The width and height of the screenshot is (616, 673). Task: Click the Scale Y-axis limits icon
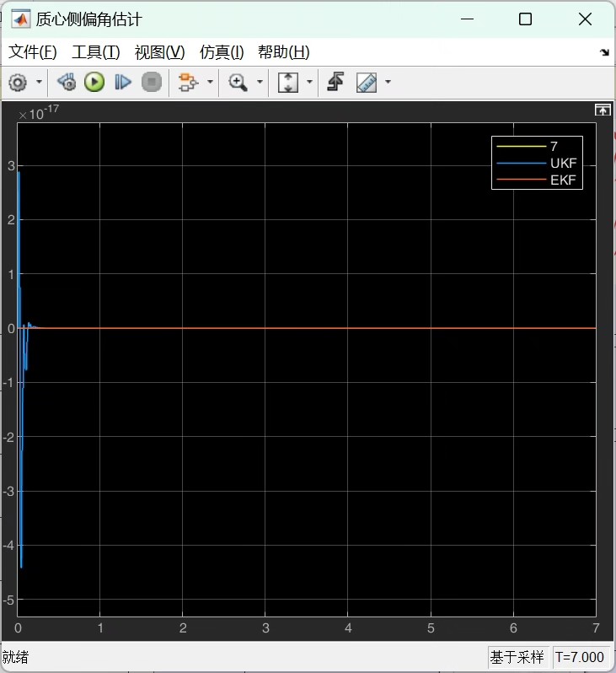pyautogui.click(x=288, y=82)
